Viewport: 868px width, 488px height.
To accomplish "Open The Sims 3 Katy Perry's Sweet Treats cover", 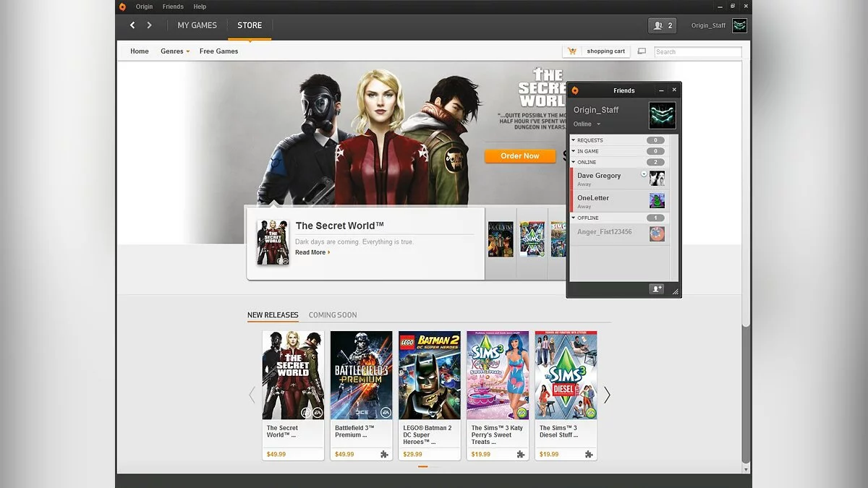I will [x=498, y=375].
